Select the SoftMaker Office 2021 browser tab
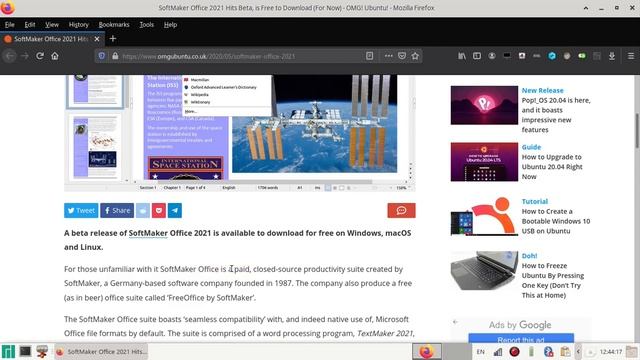 click(x=52, y=39)
